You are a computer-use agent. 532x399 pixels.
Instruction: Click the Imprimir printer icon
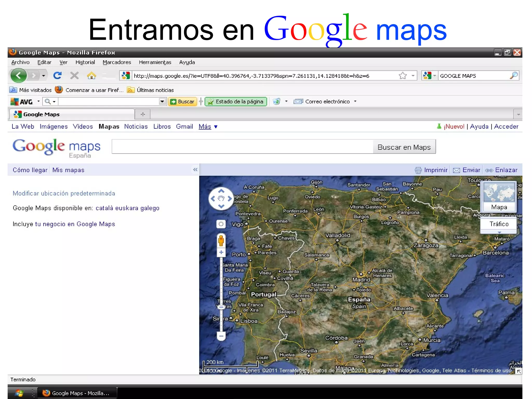[x=418, y=170]
